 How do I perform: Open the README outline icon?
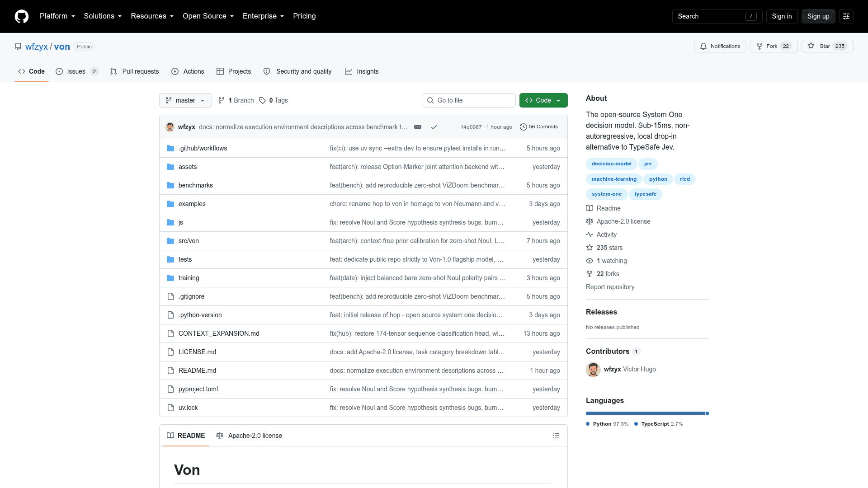pyautogui.click(x=556, y=436)
